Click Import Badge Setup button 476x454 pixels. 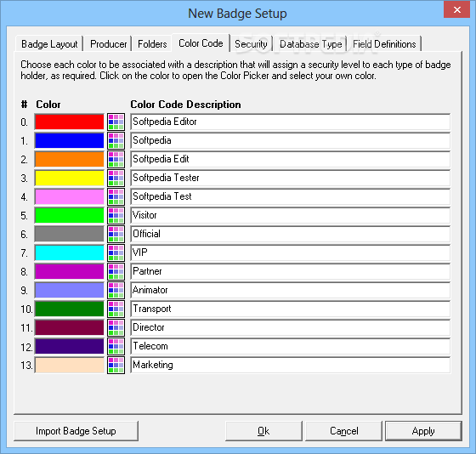pyautogui.click(x=76, y=431)
